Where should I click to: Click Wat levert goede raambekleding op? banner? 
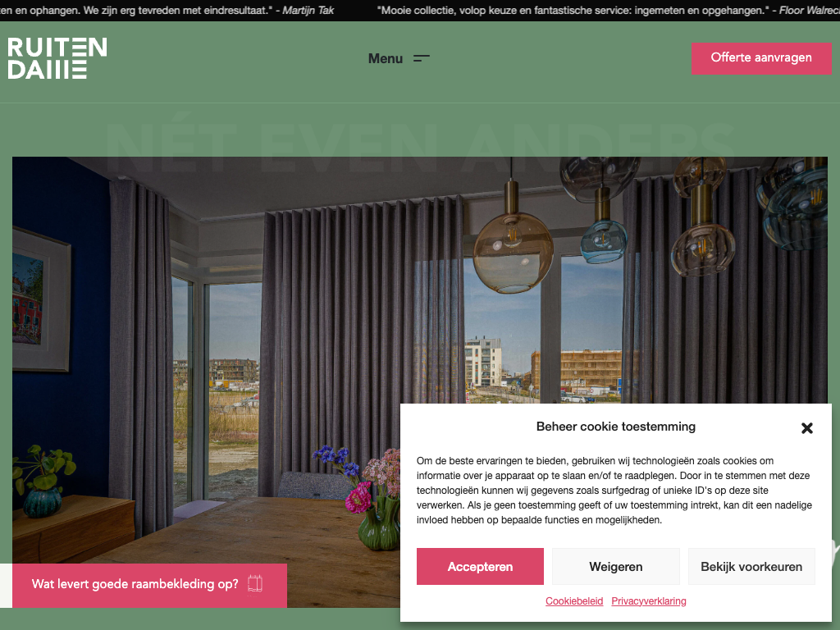tap(149, 585)
